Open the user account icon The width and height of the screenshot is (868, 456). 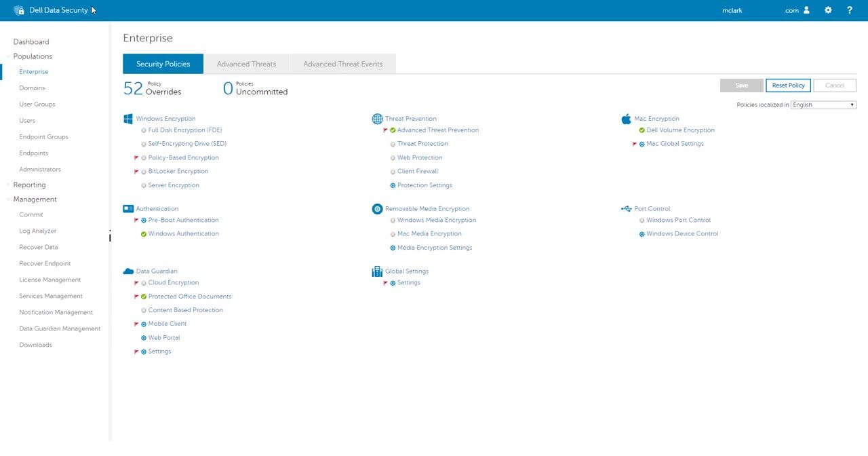tap(806, 10)
